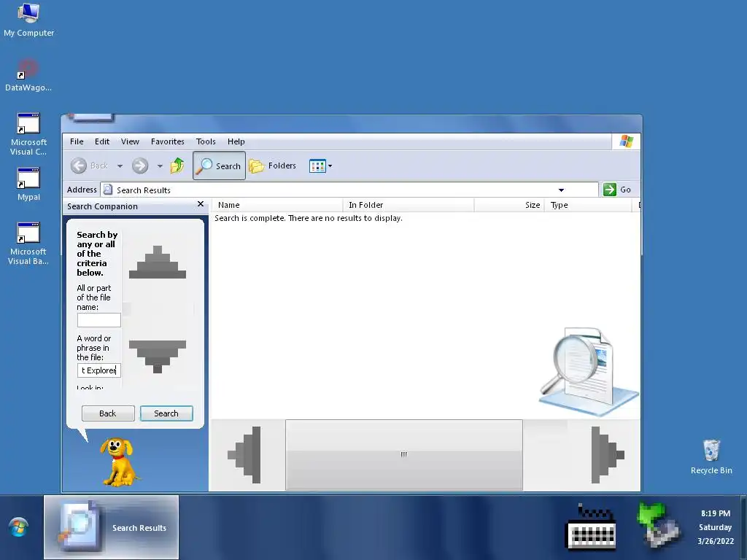Click the Back button in Search Companion

click(108, 413)
